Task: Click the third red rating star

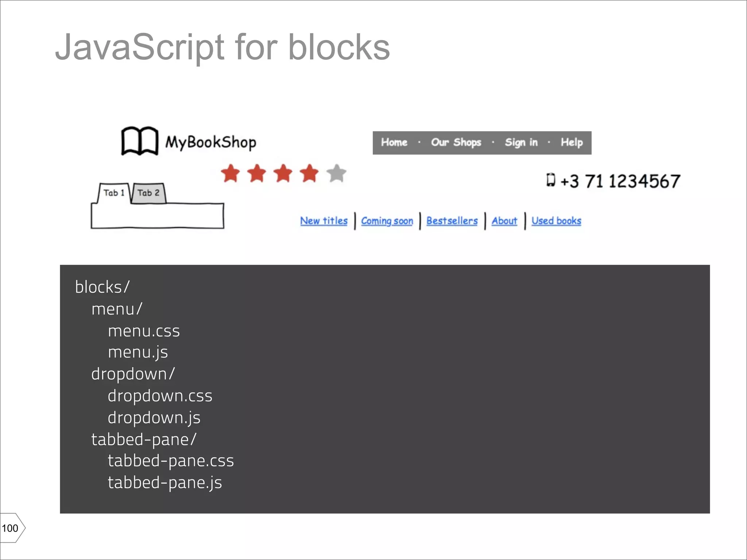Action: 283,173
